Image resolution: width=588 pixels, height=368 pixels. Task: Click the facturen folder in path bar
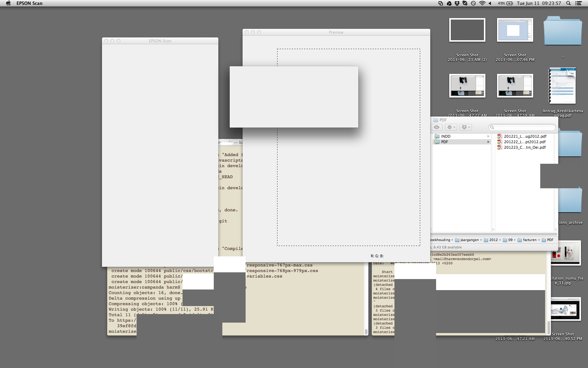(530, 240)
